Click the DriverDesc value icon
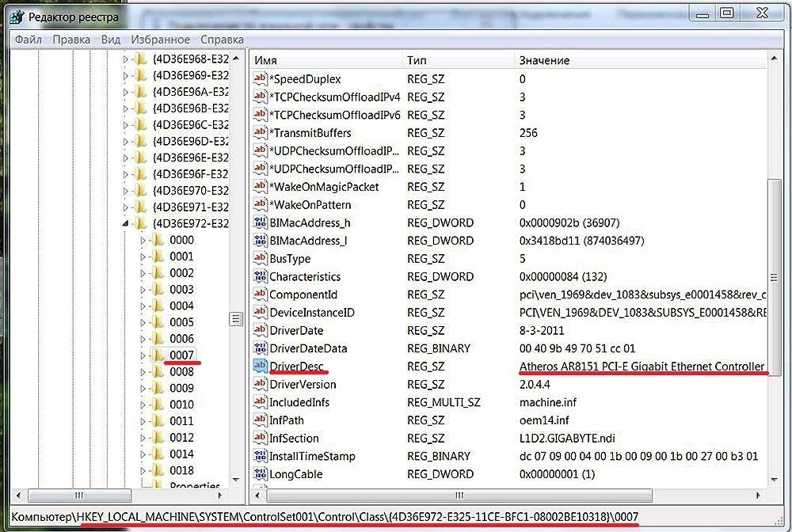 260,366
